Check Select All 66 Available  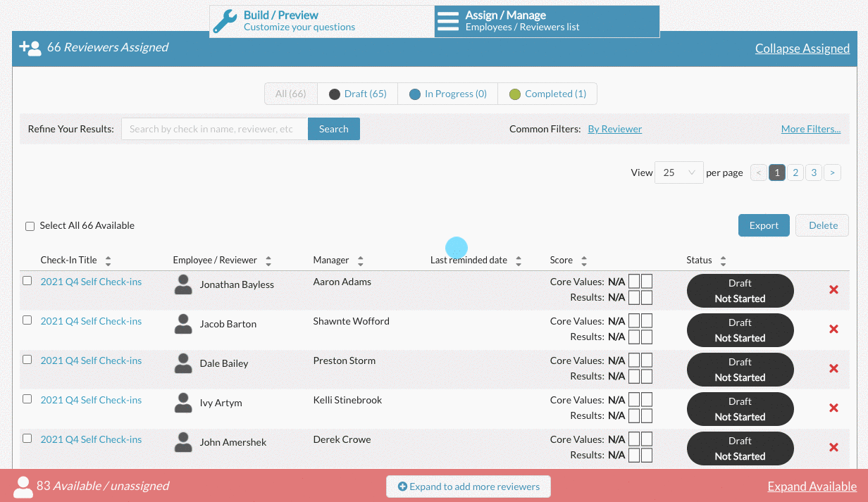(x=30, y=226)
